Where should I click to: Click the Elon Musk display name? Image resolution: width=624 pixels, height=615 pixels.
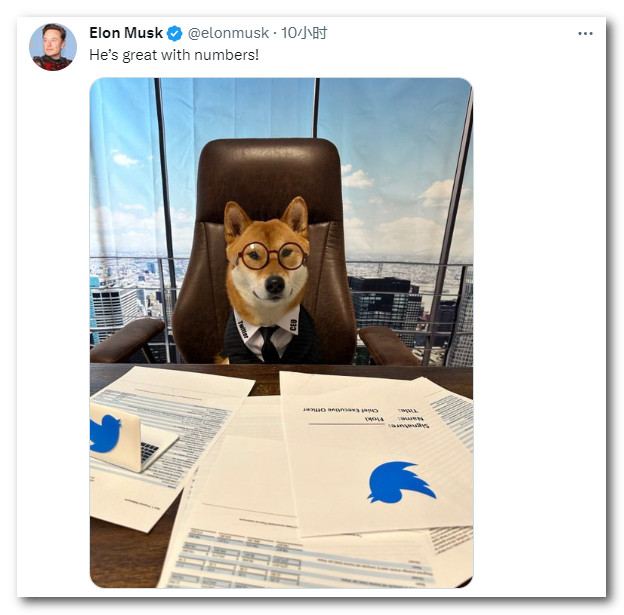[x=126, y=33]
